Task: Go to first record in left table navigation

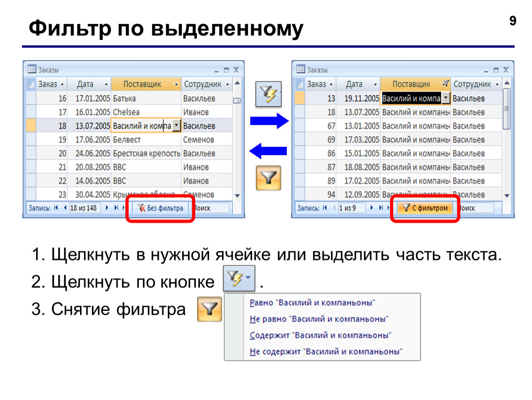Action: point(56,208)
